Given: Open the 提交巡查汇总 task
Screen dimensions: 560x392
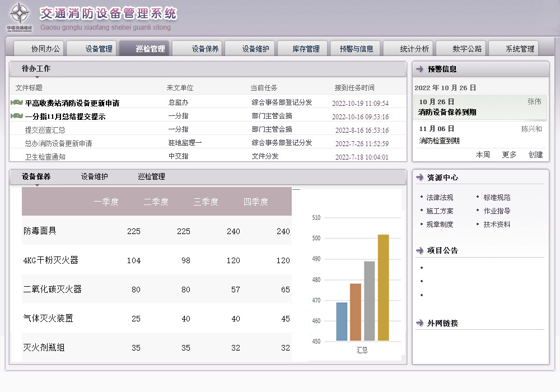Looking at the screenshot, I should [45, 130].
